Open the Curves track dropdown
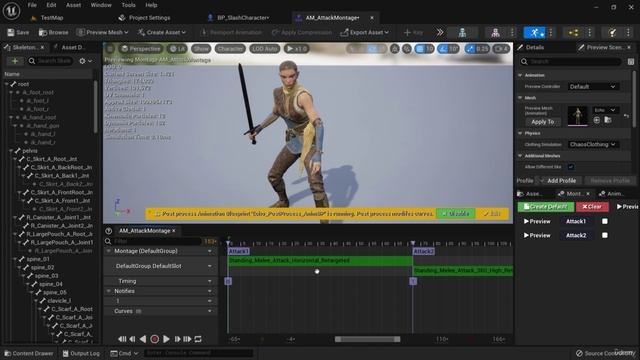This screenshot has height=360, width=640. pos(210,311)
